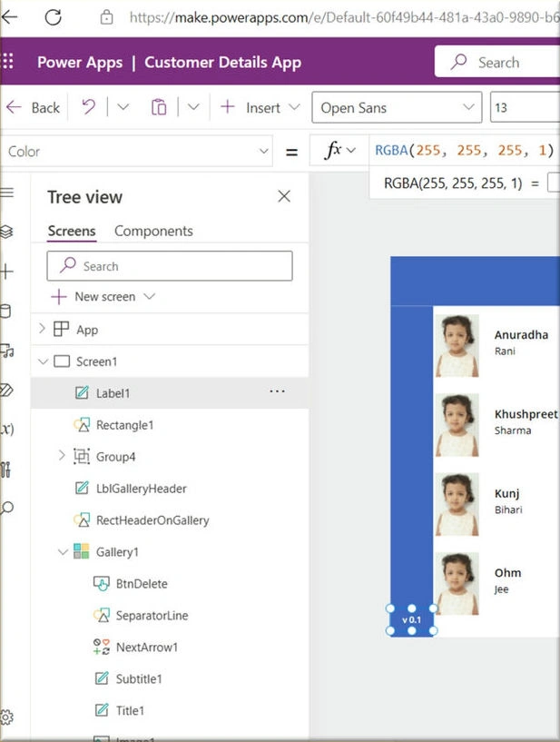Image resolution: width=560 pixels, height=742 pixels.
Task: Open the fx formula chevron
Action: click(351, 151)
